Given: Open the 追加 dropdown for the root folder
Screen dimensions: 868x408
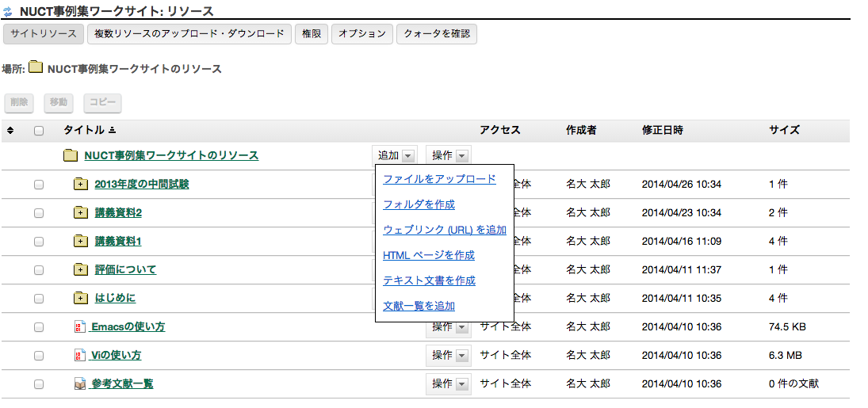Looking at the screenshot, I should (x=395, y=156).
